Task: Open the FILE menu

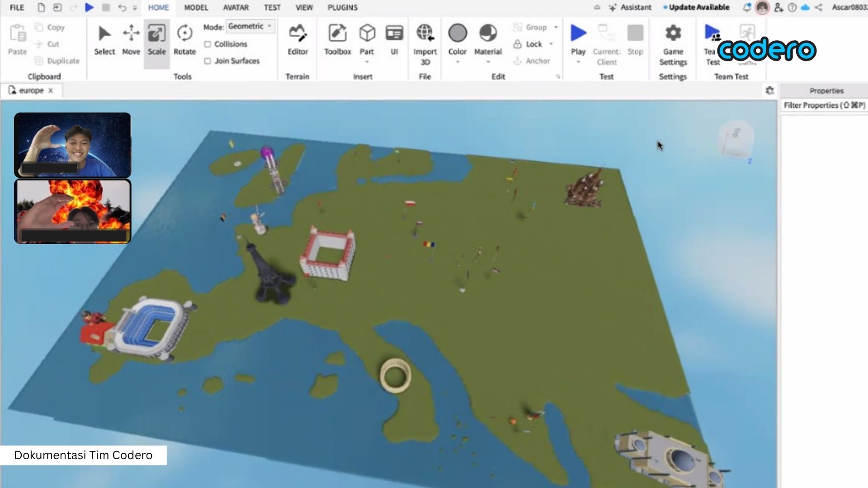Action: tap(17, 8)
